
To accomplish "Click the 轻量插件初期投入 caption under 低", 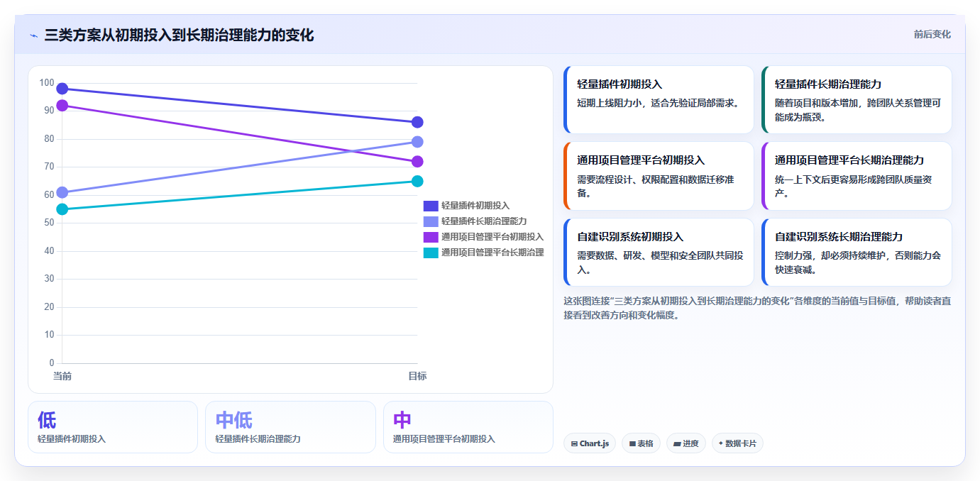I will pyautogui.click(x=72, y=439).
